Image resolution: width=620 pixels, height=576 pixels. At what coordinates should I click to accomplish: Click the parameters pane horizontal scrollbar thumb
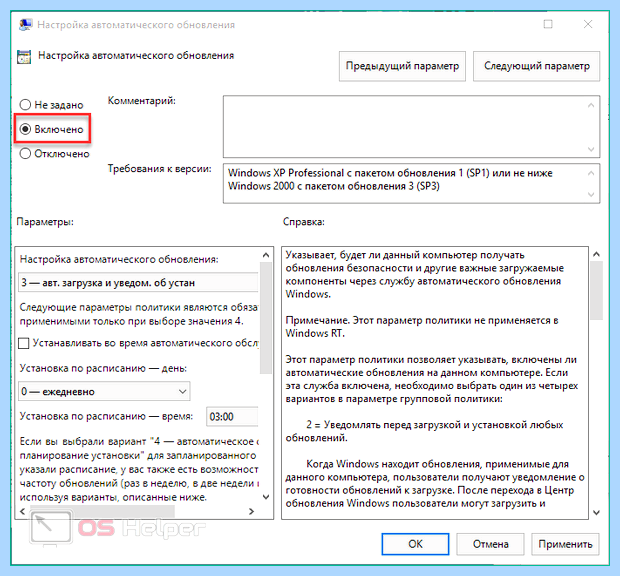[102, 511]
